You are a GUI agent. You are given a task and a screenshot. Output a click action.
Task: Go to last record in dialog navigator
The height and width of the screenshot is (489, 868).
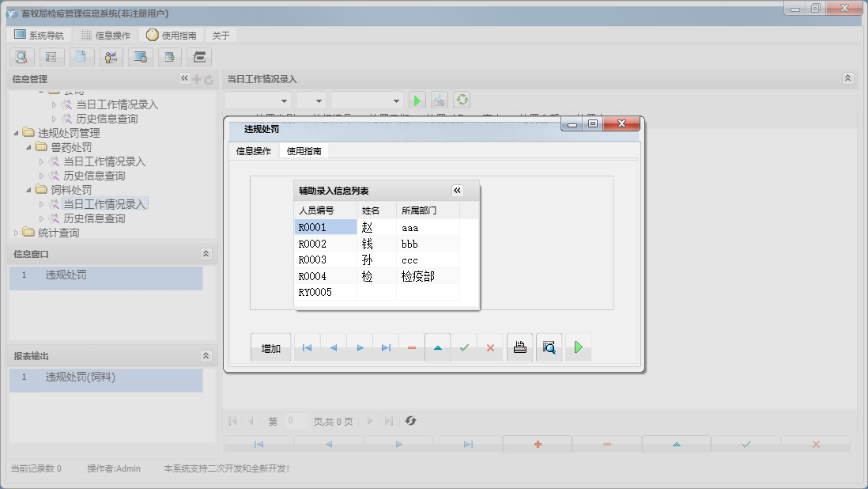(x=386, y=347)
